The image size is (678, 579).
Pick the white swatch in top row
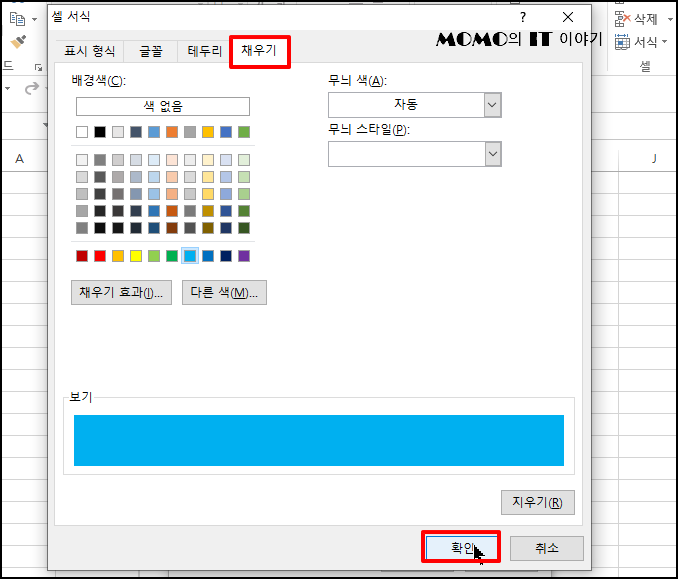(x=82, y=132)
